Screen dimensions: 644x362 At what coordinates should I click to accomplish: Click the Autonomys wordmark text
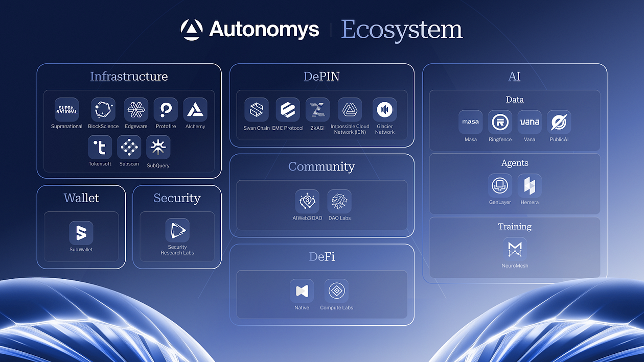(264, 30)
